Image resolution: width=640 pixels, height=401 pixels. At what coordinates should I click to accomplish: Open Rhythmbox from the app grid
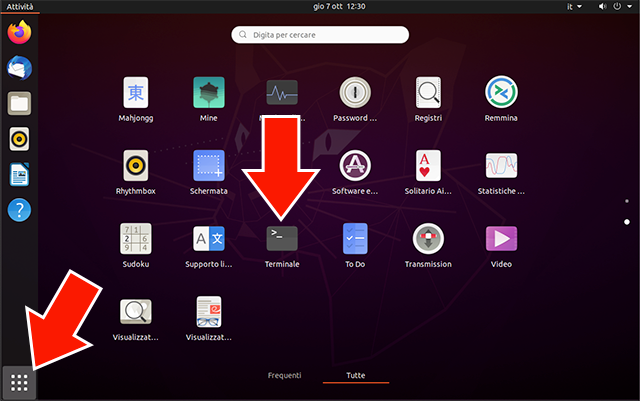pyautogui.click(x=136, y=166)
